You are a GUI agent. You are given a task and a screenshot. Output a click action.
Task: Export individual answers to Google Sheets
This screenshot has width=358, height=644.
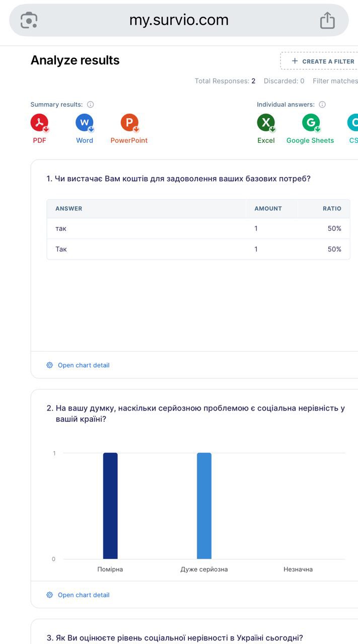[311, 123]
